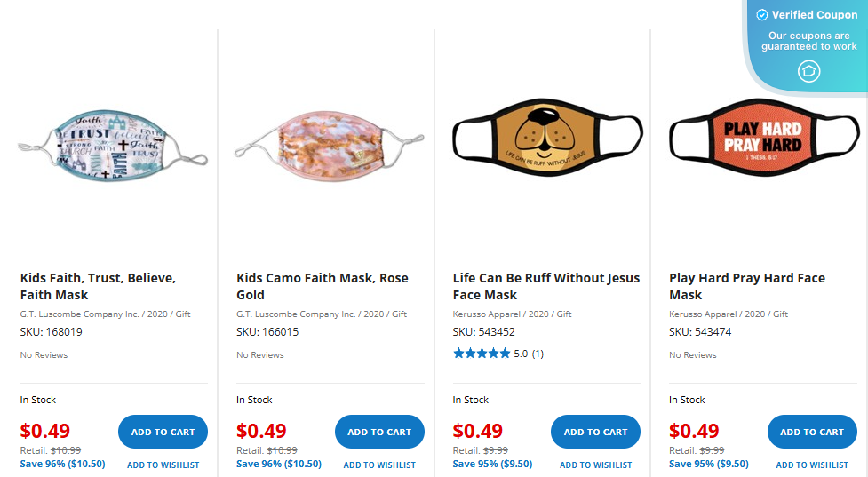Open the review count (1) link
The image size is (868, 477).
click(538, 354)
